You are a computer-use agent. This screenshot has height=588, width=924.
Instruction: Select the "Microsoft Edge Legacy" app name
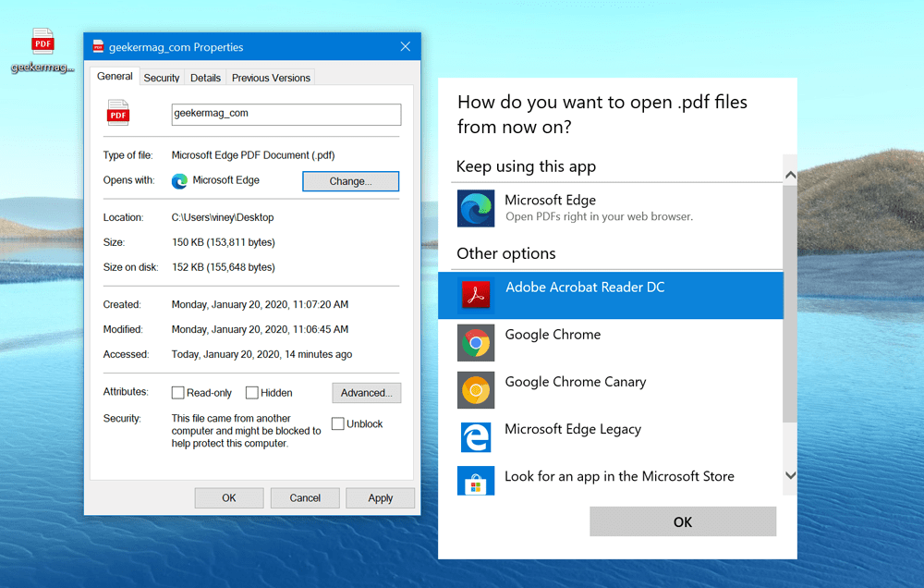pyautogui.click(x=573, y=429)
